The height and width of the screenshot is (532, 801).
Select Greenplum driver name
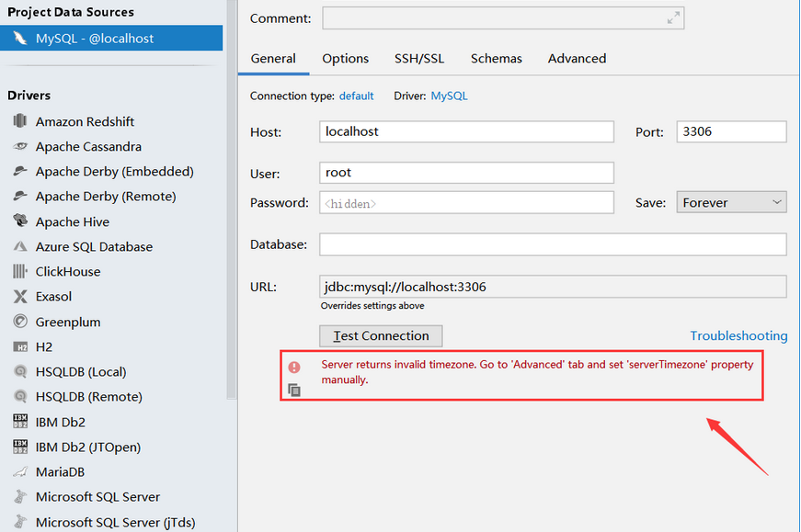(68, 323)
